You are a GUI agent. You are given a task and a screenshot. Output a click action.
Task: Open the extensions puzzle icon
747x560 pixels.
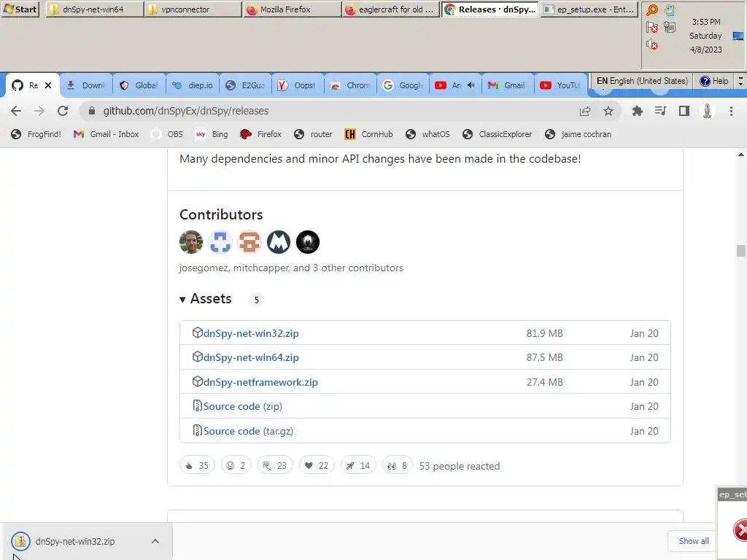pyautogui.click(x=637, y=111)
